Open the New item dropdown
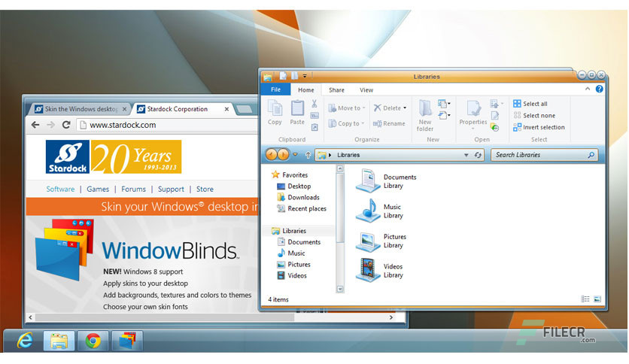629x364 pixels. (x=444, y=104)
